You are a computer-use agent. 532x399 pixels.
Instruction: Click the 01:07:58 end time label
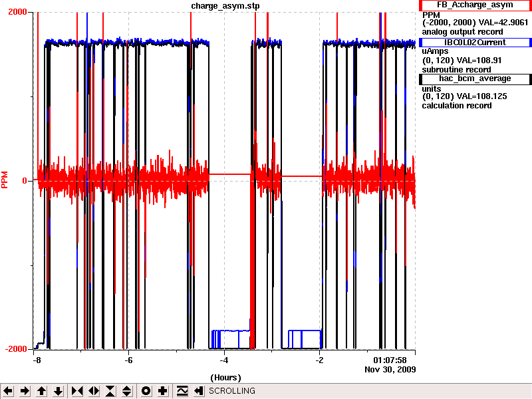point(390,360)
